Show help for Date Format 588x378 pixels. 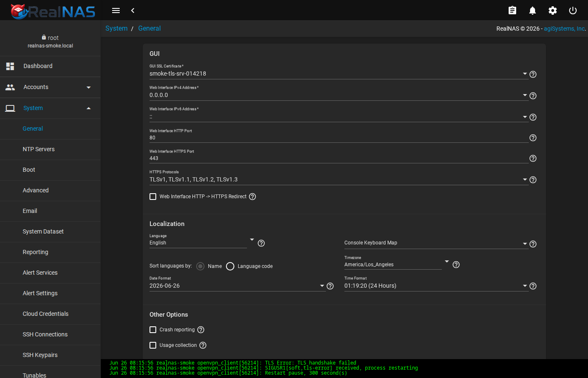click(x=330, y=286)
